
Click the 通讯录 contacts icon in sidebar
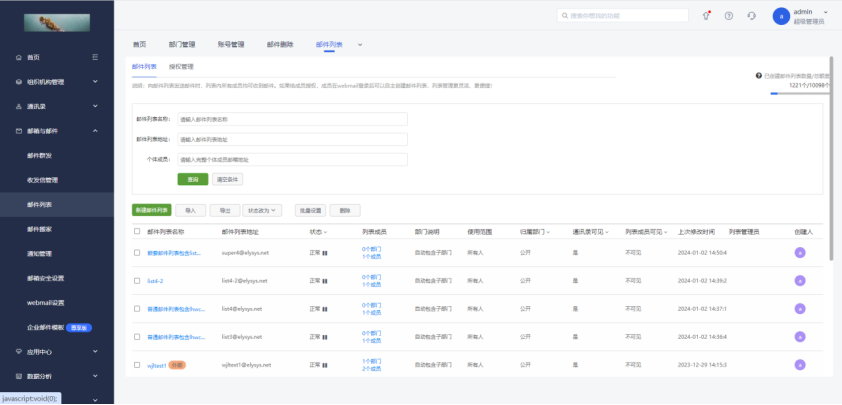click(x=19, y=106)
